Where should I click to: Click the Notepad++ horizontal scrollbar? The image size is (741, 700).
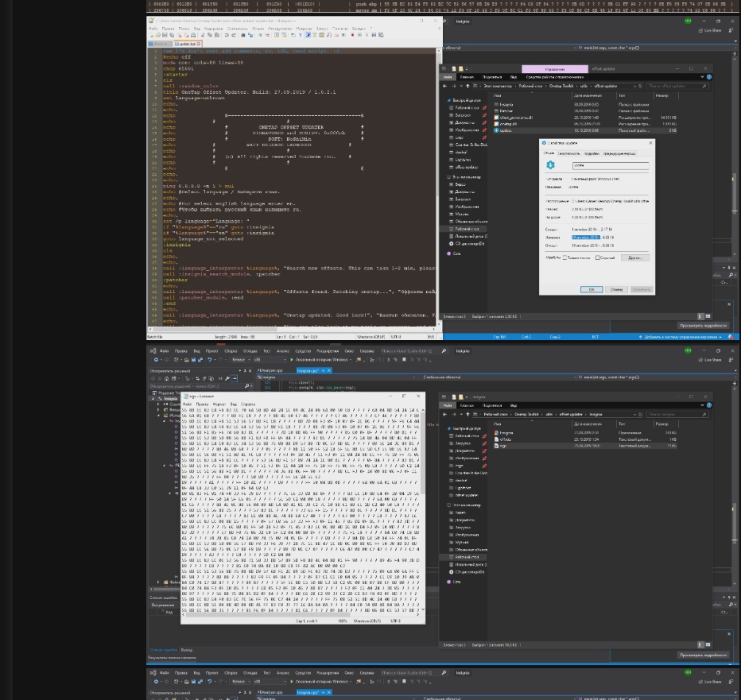(292, 328)
